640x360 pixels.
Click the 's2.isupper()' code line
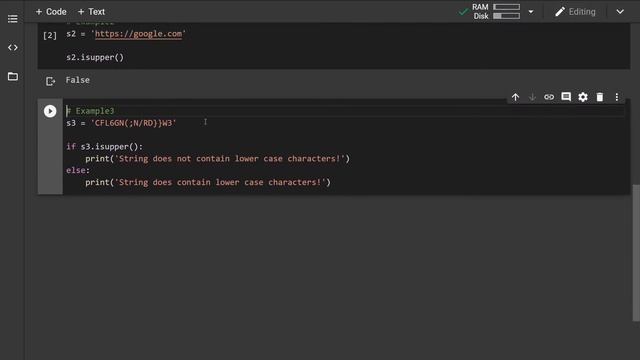coord(95,58)
